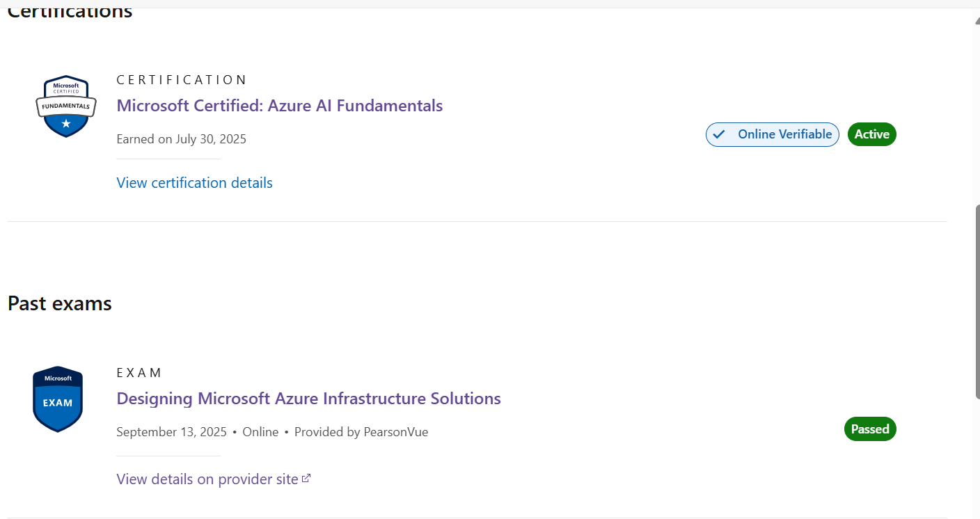Viewport: 980px width, 519px height.
Task: Select the Online Verifiable verification button
Action: tap(773, 134)
